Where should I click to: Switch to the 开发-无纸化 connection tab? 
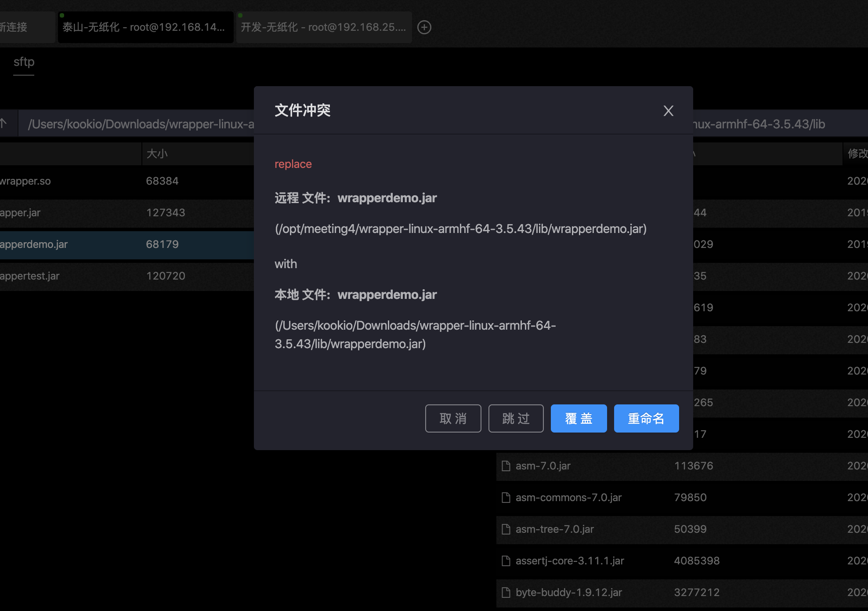[323, 27]
